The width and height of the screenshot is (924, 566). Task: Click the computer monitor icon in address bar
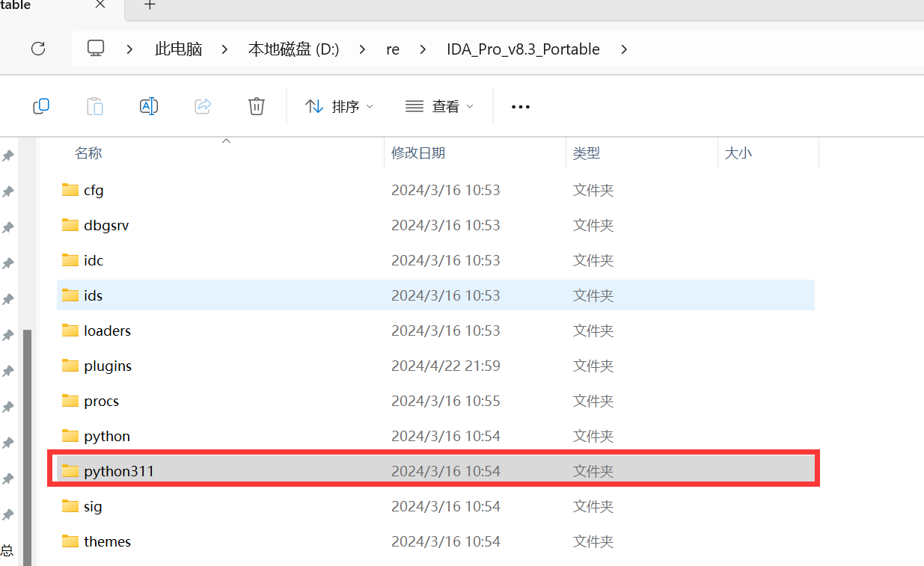pos(95,49)
